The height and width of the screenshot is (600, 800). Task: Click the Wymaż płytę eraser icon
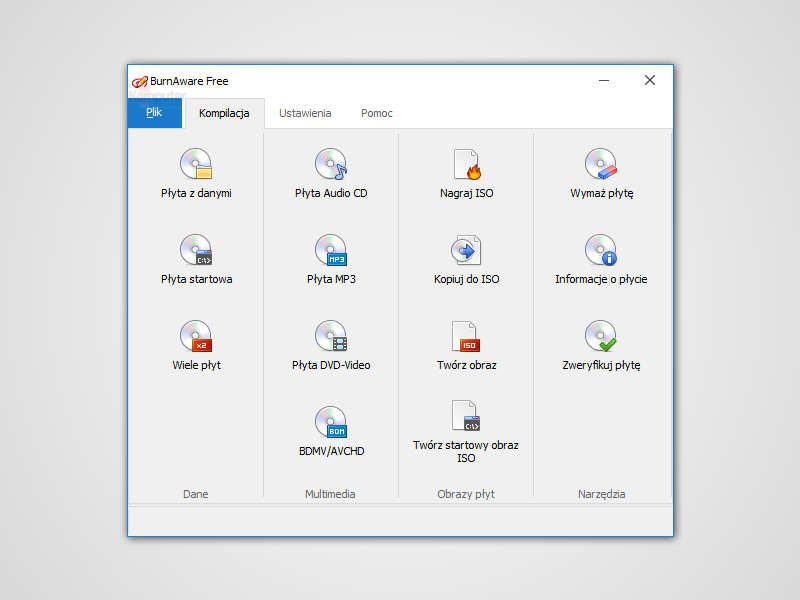(x=601, y=163)
